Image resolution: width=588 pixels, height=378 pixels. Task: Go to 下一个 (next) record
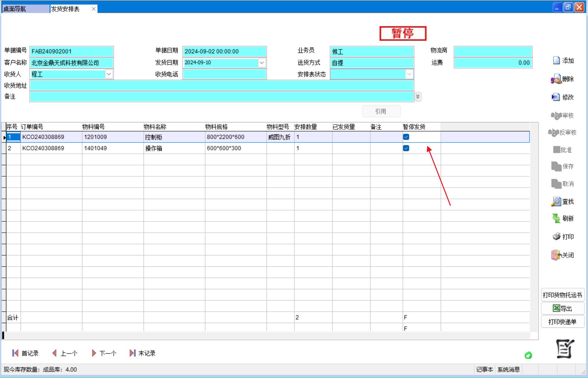104,353
